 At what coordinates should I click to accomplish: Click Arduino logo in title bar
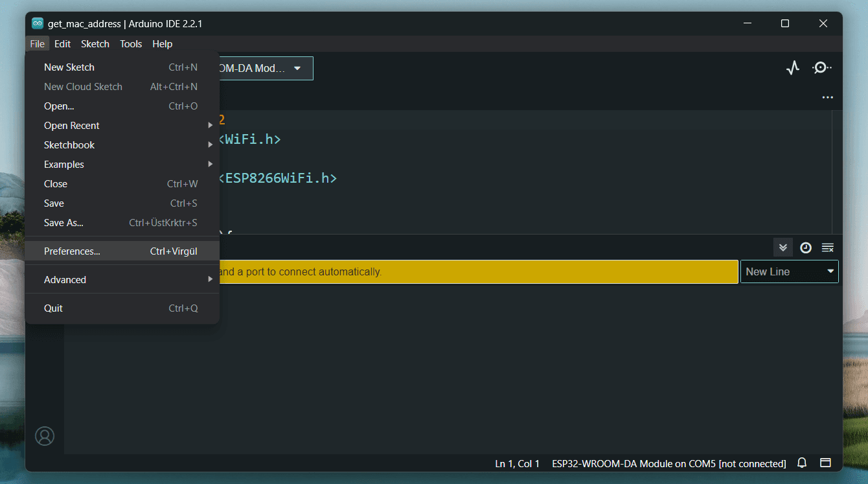click(x=38, y=23)
